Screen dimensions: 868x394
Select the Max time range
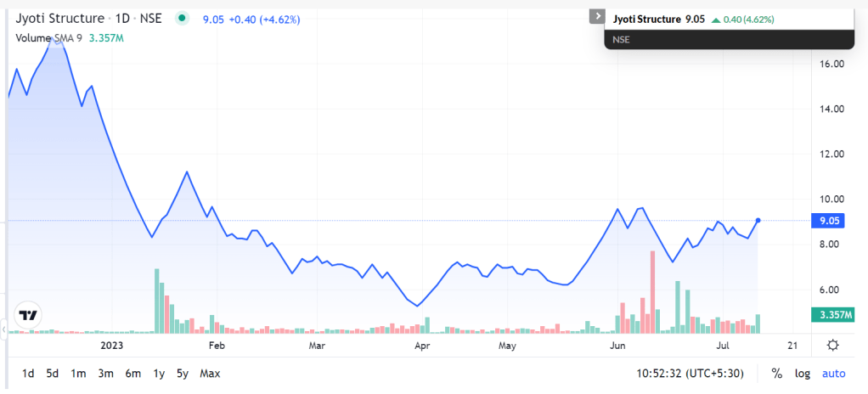(210, 373)
